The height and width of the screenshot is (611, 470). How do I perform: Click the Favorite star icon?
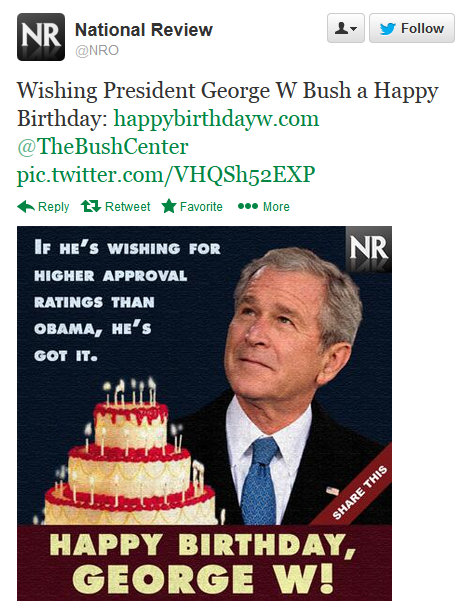[169, 206]
